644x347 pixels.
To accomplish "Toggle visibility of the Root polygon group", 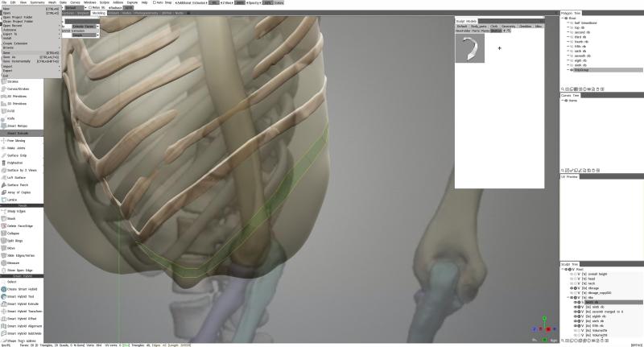I will click(567, 19).
